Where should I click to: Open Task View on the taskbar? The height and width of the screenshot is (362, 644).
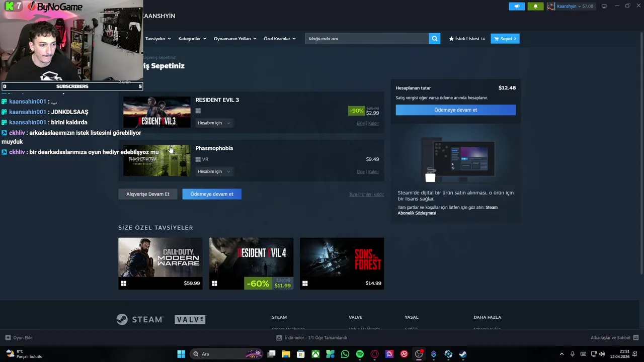pyautogui.click(x=272, y=354)
